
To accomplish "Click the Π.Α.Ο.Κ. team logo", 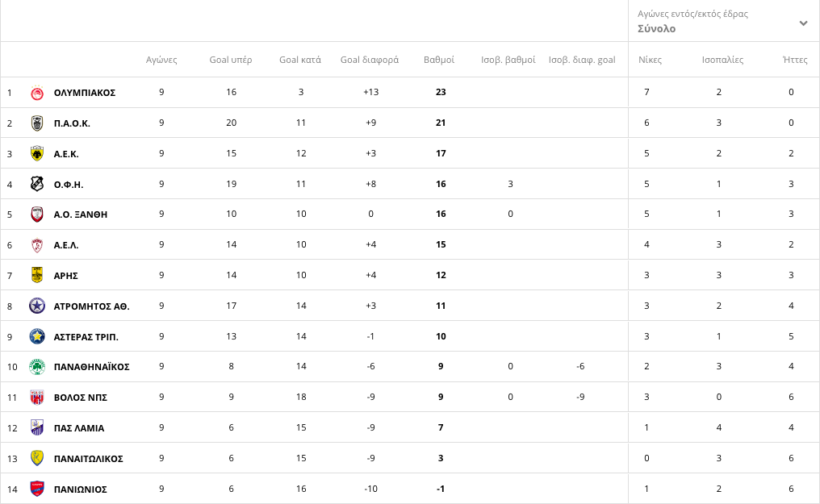I will click(x=36, y=123).
